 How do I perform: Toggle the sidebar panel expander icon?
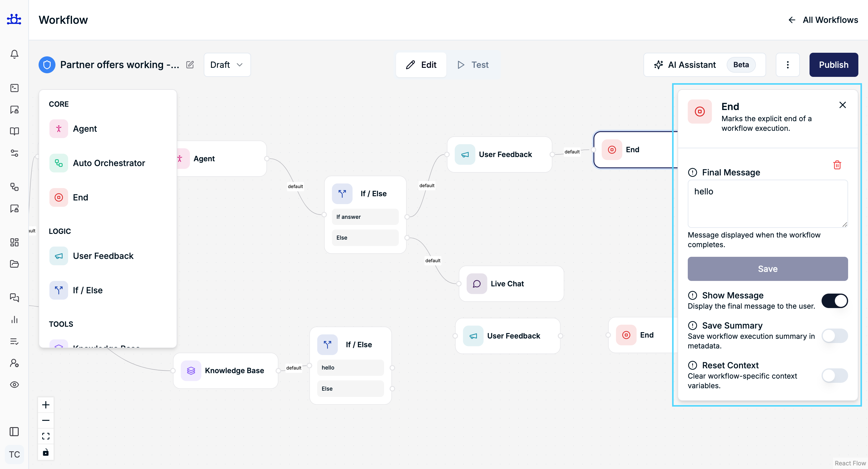pos(14,432)
